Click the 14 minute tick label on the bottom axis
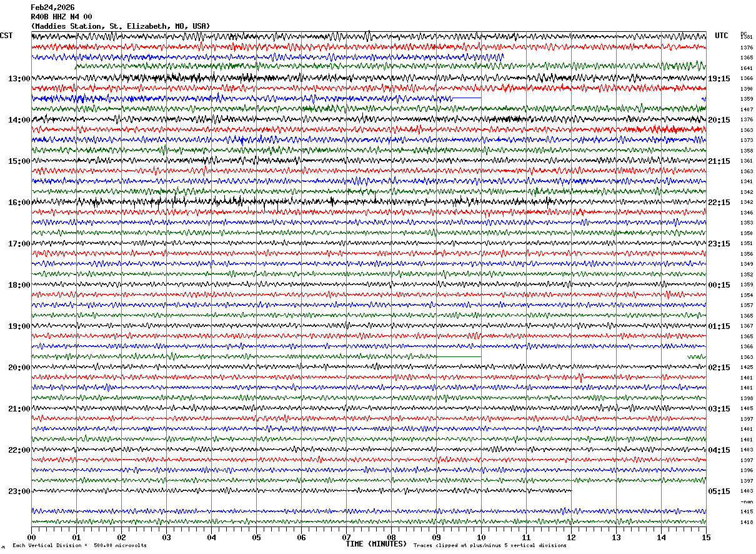The image size is (756, 554). (661, 537)
